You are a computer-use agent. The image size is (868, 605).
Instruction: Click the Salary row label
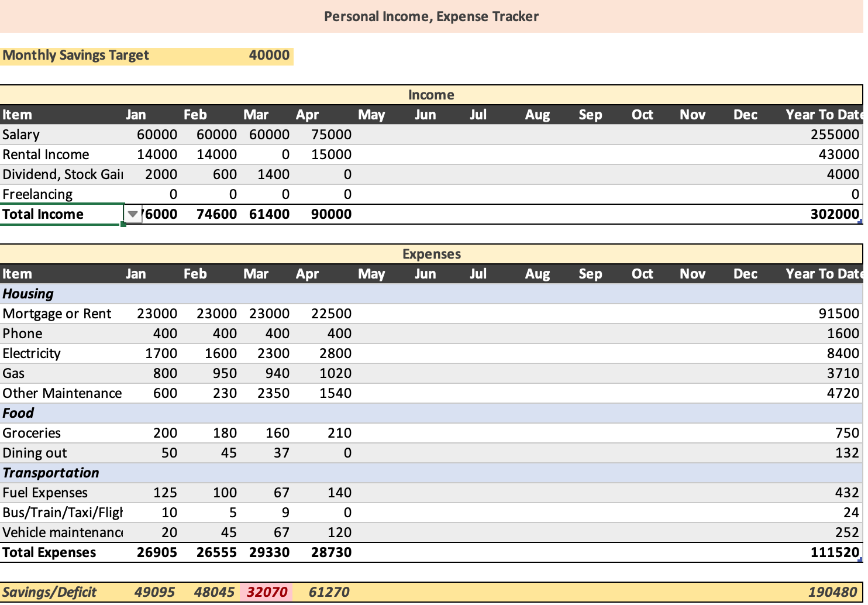click(21, 134)
